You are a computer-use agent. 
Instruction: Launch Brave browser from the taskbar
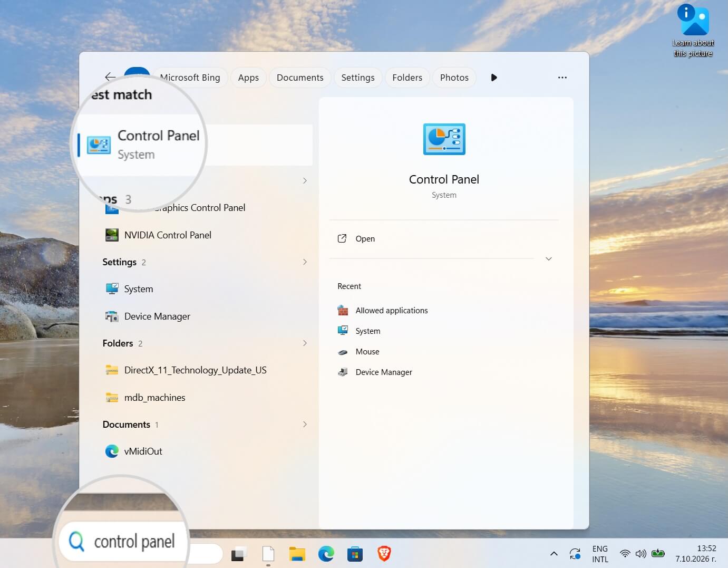tap(384, 554)
